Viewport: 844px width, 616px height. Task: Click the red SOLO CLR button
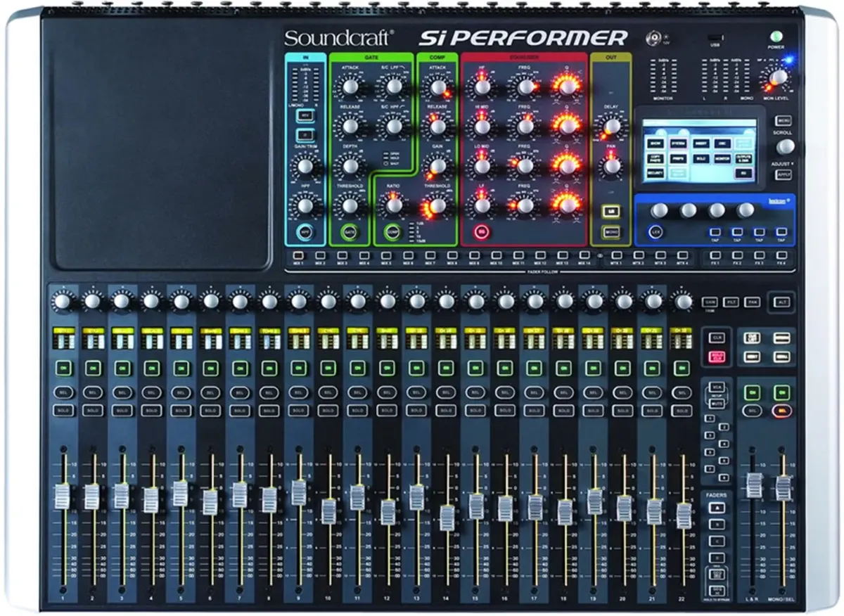[716, 357]
